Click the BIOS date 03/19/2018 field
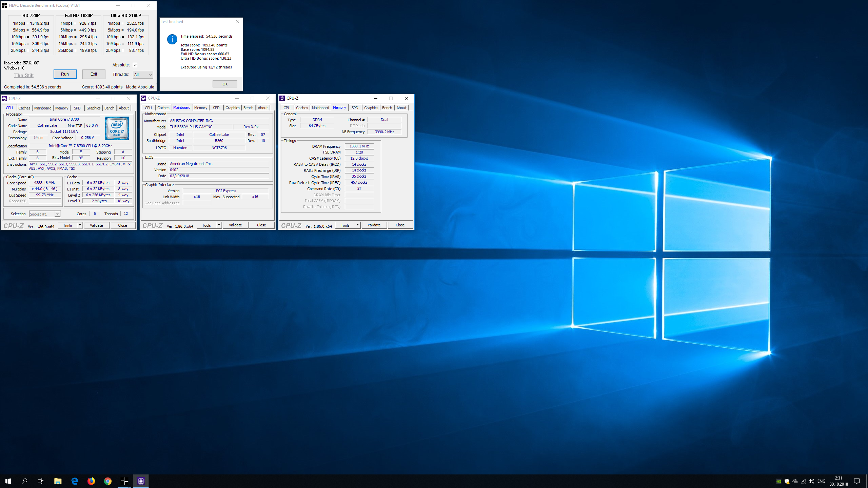This screenshot has height=488, width=868. [219, 176]
